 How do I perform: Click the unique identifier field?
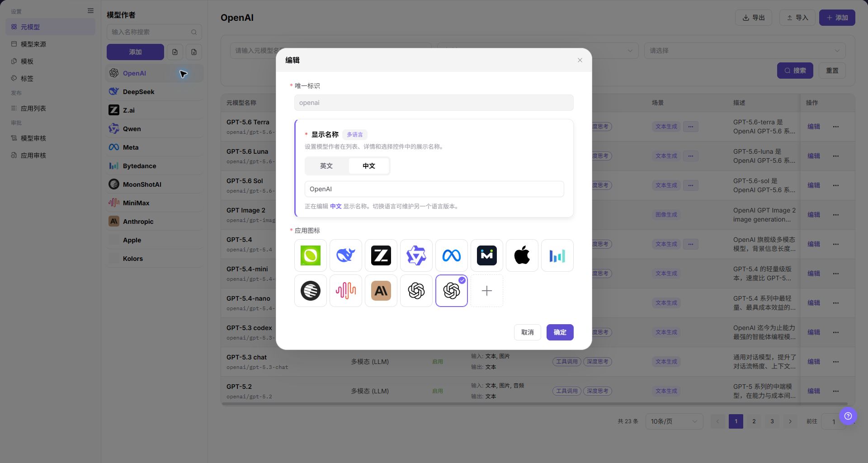pos(434,103)
